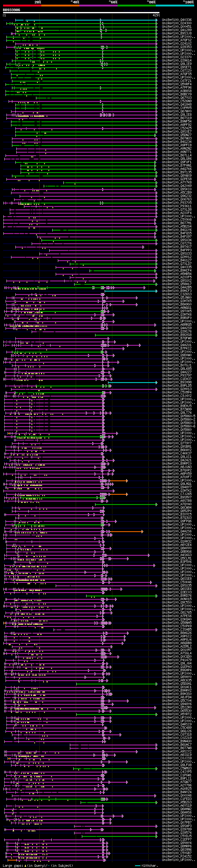Viewport: 197px width, 868px height.
Task: Open hit UniRef100_B6T7W8
Action: [176, 748]
